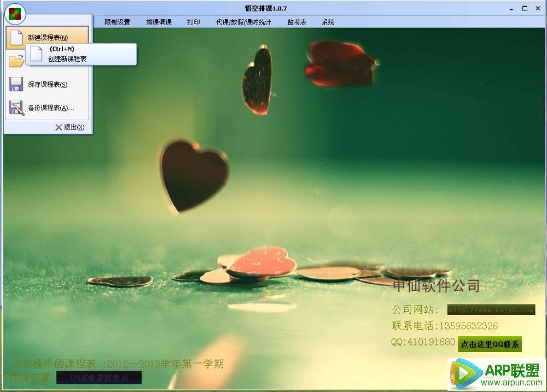Click the round application menu button
The width and height of the screenshot is (547, 392).
coord(15,13)
